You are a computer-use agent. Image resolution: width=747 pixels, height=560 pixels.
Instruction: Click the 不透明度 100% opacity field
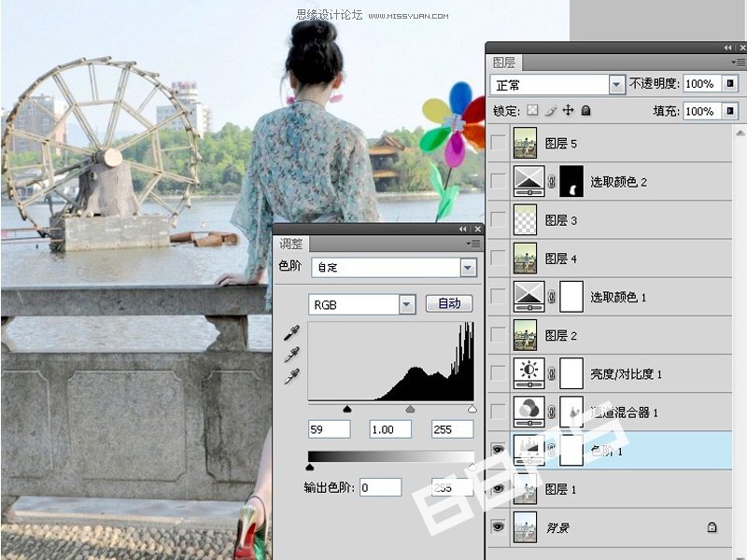pyautogui.click(x=703, y=84)
